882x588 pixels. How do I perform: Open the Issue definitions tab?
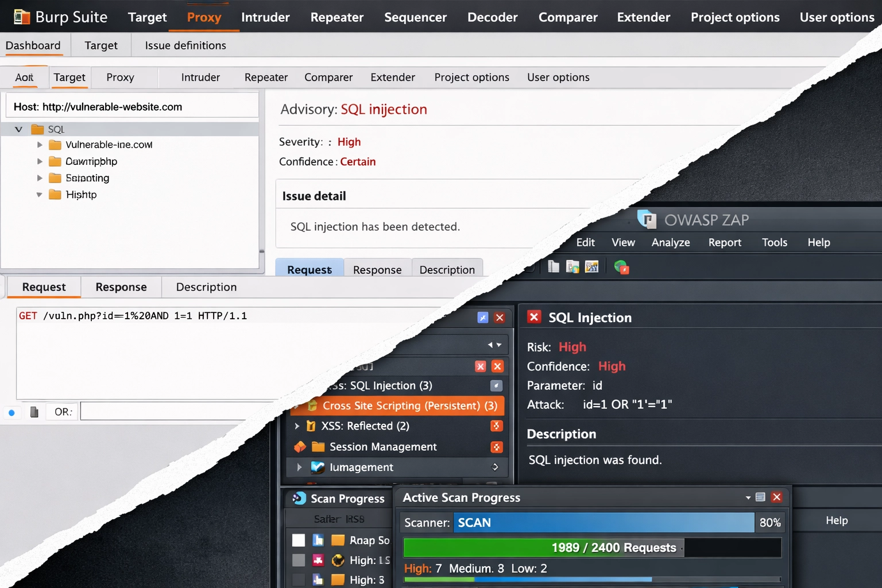185,45
